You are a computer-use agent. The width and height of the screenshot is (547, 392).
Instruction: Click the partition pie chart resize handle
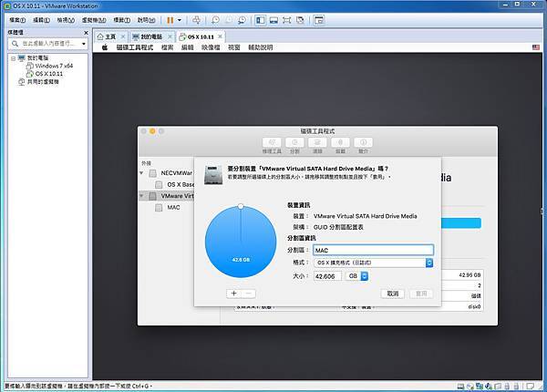pyautogui.click(x=241, y=206)
